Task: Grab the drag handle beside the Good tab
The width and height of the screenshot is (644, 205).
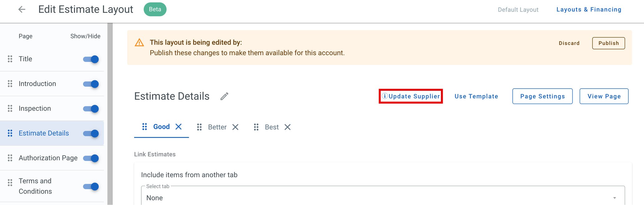Action: (144, 127)
